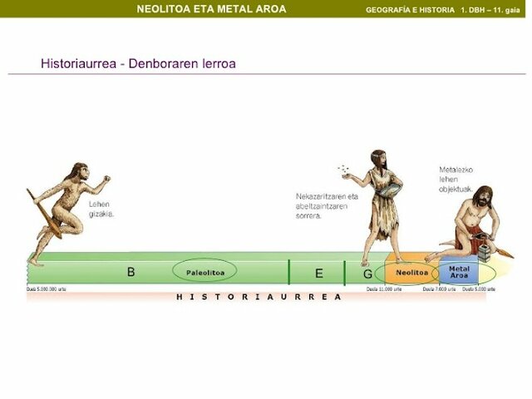Click the 'Nekazaritzaren eta abeltzaintzaren sorrera.' caption
This screenshot has width=532, height=399.
tap(327, 206)
